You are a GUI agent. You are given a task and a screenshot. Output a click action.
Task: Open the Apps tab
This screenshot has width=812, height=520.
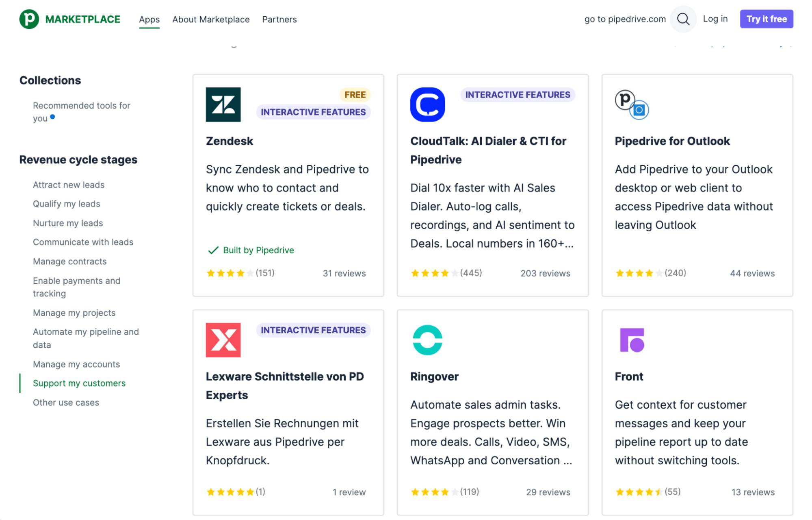(x=149, y=20)
